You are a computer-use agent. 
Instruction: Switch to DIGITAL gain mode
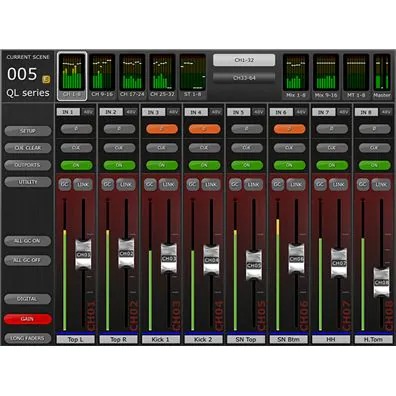(x=27, y=299)
